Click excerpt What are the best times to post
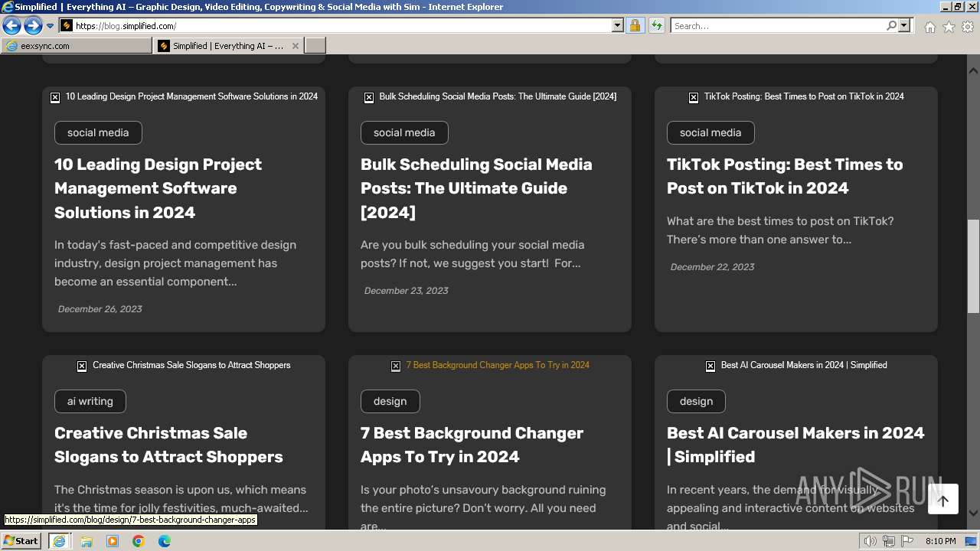This screenshot has width=980, height=551. tap(780, 230)
